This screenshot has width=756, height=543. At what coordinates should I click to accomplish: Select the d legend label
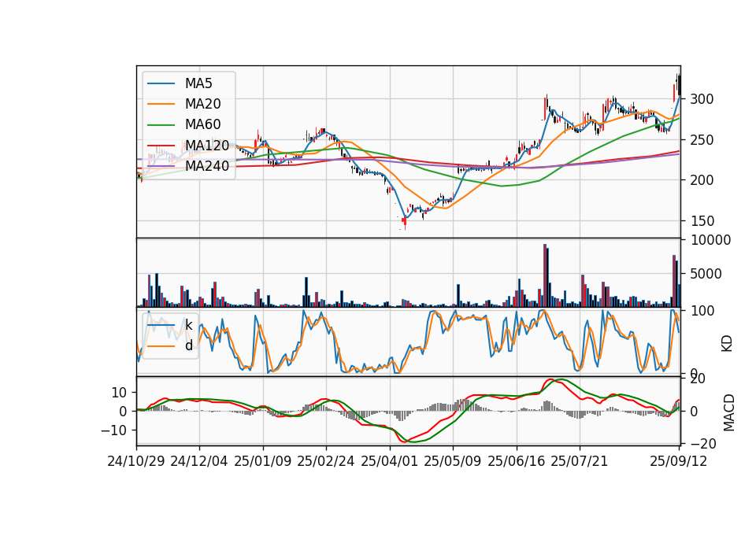click(x=189, y=345)
